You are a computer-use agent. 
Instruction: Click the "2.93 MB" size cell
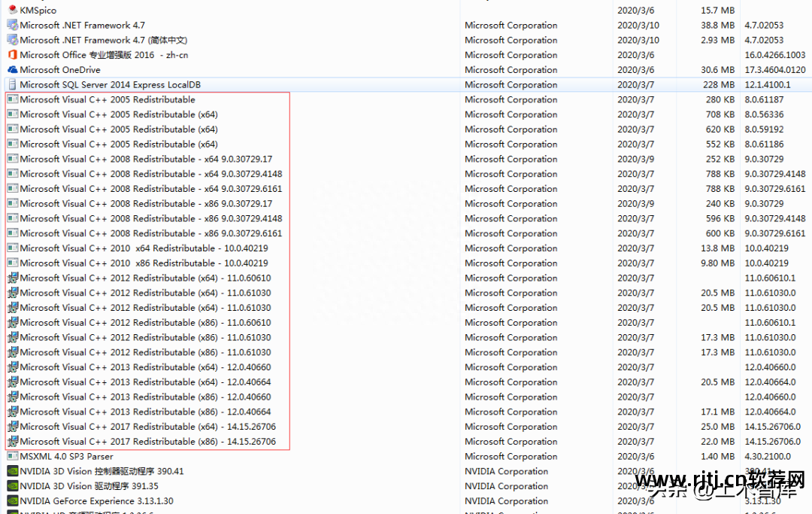[718, 40]
